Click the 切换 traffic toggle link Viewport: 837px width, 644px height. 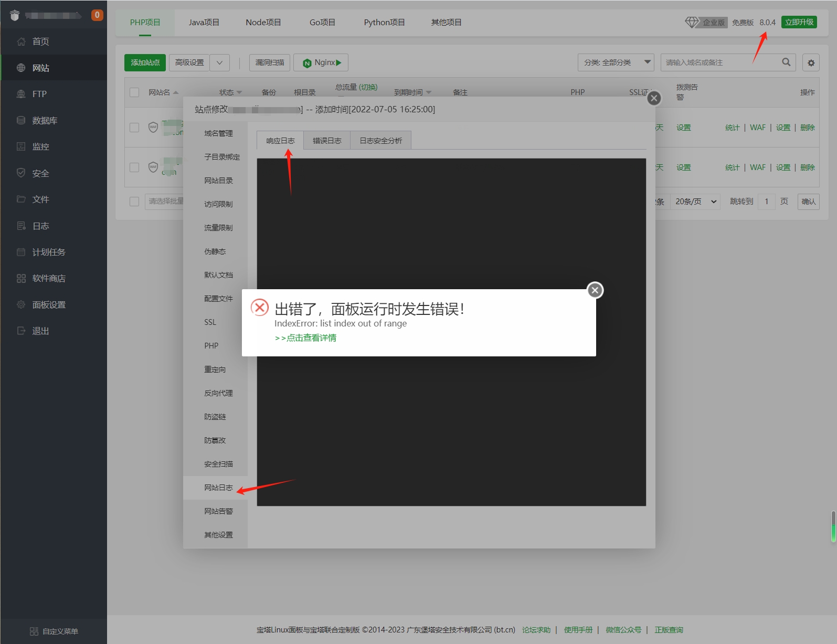click(368, 87)
